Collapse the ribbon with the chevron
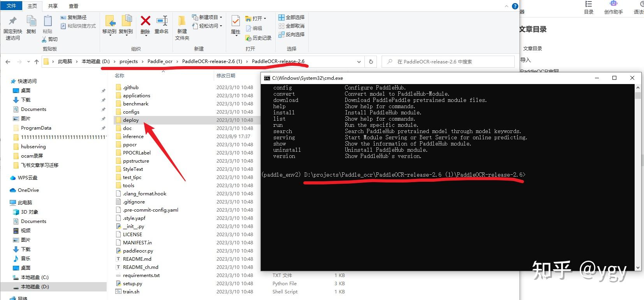Image resolution: width=644 pixels, height=300 pixels. (507, 6)
